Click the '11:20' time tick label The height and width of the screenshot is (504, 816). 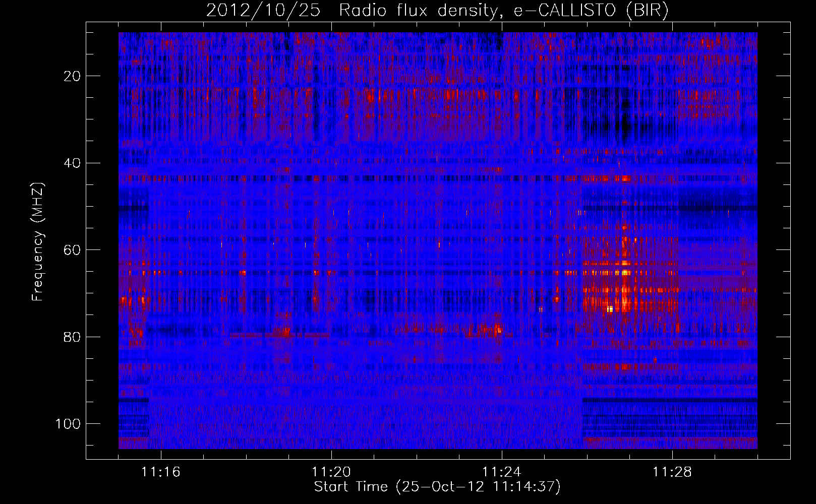pyautogui.click(x=331, y=472)
